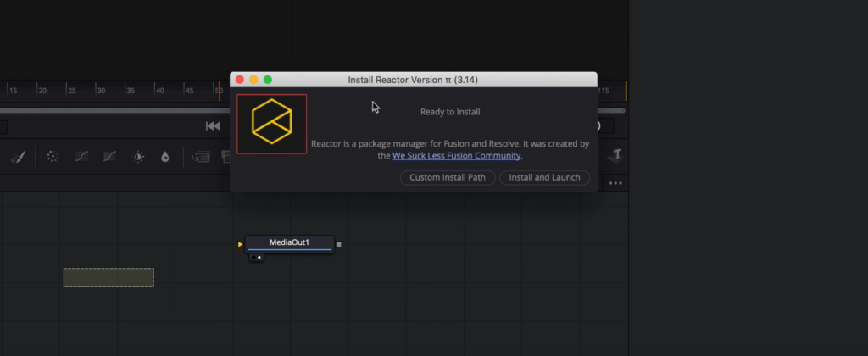The height and width of the screenshot is (356, 868).
Task: Select the dashed olive rectangle in the node graph
Action: click(108, 277)
